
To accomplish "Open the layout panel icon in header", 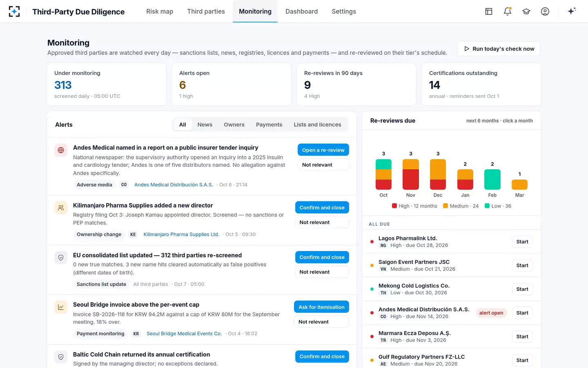I will pos(489,11).
